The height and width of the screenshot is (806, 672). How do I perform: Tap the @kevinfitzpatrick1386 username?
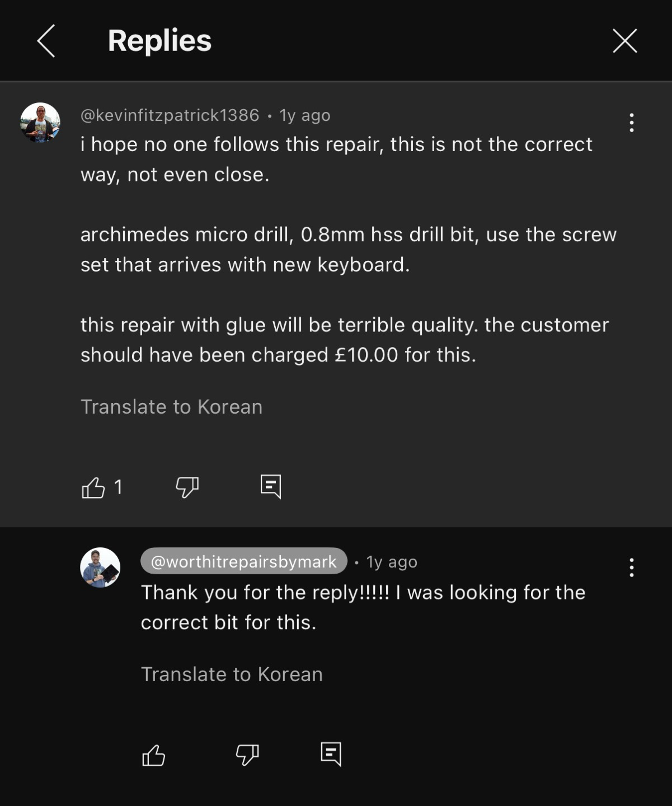point(170,115)
